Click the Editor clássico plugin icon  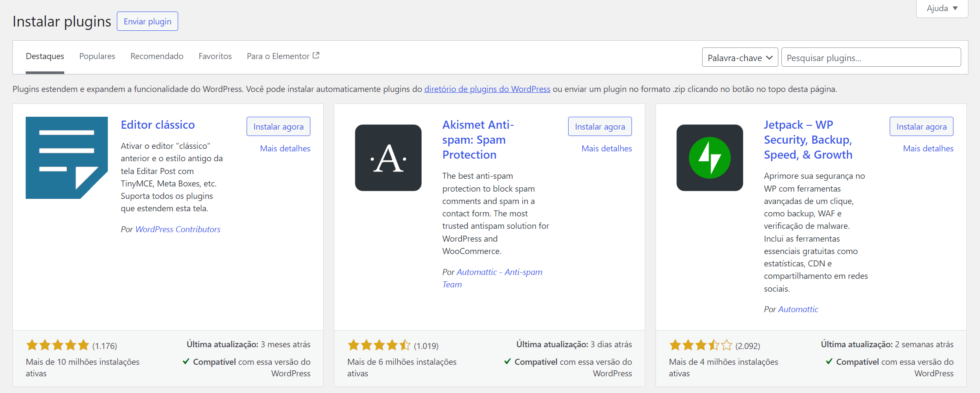pos(67,158)
